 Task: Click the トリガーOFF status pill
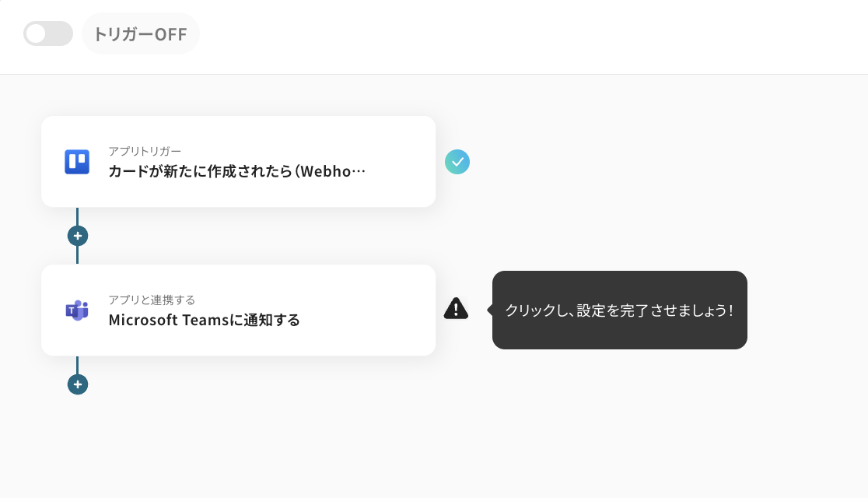141,33
